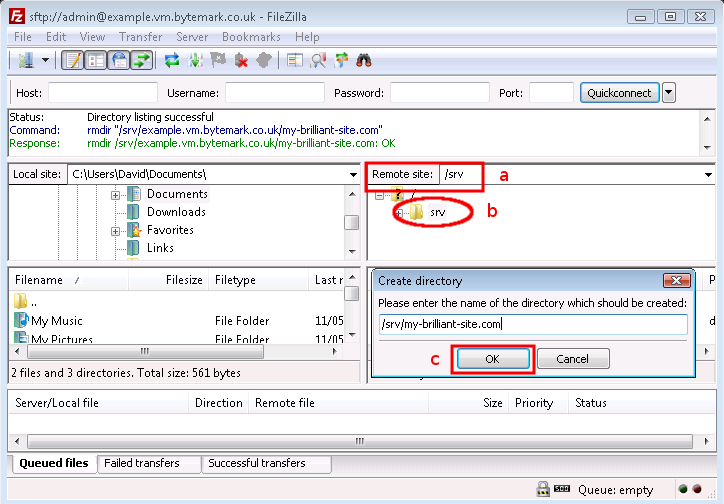Select the srv folder in remote tree

437,212
